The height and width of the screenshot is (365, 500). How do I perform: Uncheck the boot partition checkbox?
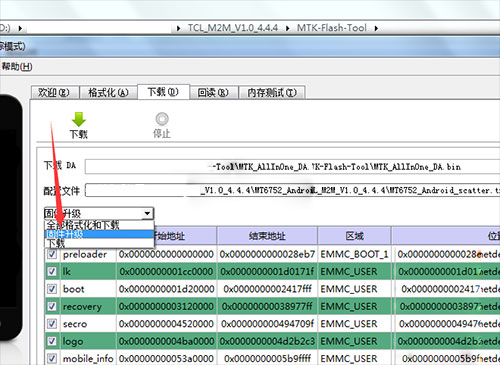52,289
